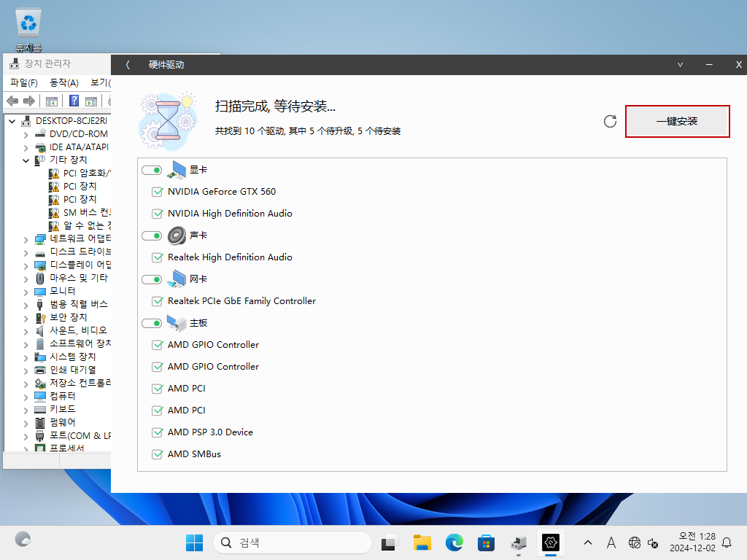Select 펌웨어 tree item
747x560 pixels.
tap(63, 423)
